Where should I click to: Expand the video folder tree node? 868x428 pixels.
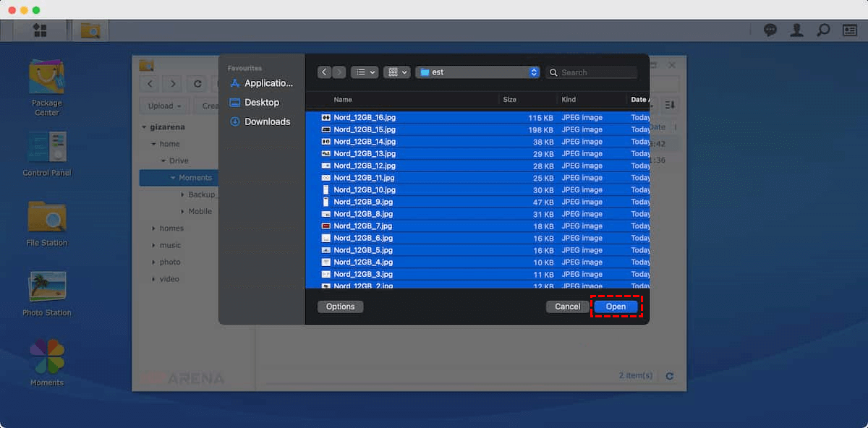pyautogui.click(x=153, y=279)
